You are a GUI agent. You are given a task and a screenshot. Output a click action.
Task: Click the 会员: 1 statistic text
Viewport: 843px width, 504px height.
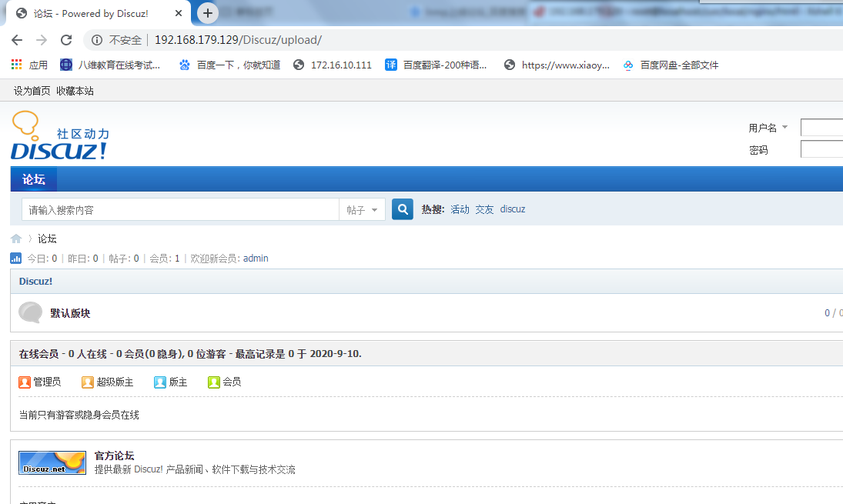(x=165, y=259)
